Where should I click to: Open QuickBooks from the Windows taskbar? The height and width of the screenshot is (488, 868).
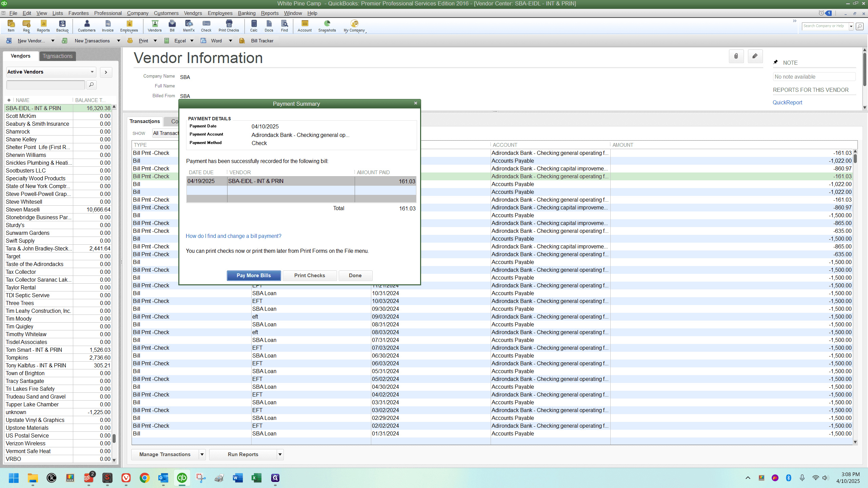point(182,478)
